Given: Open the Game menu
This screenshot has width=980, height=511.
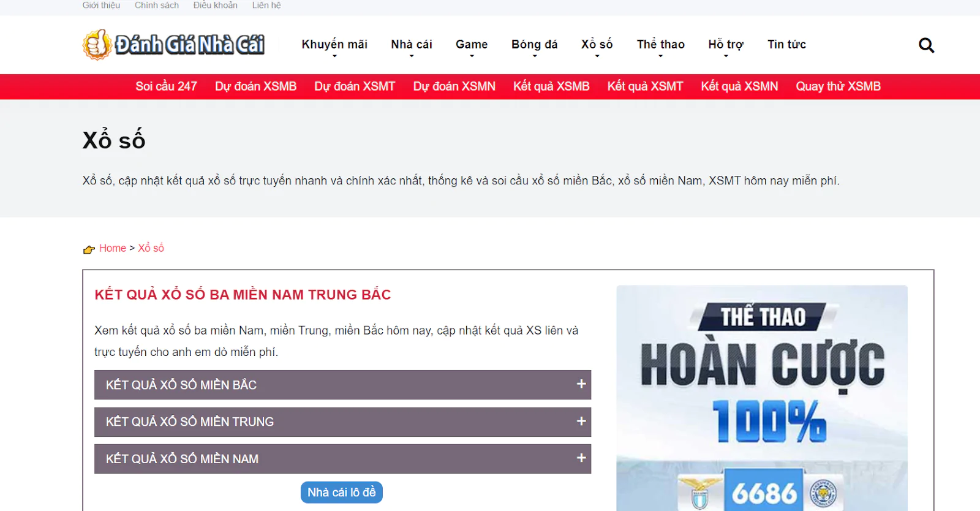Looking at the screenshot, I should 472,45.
